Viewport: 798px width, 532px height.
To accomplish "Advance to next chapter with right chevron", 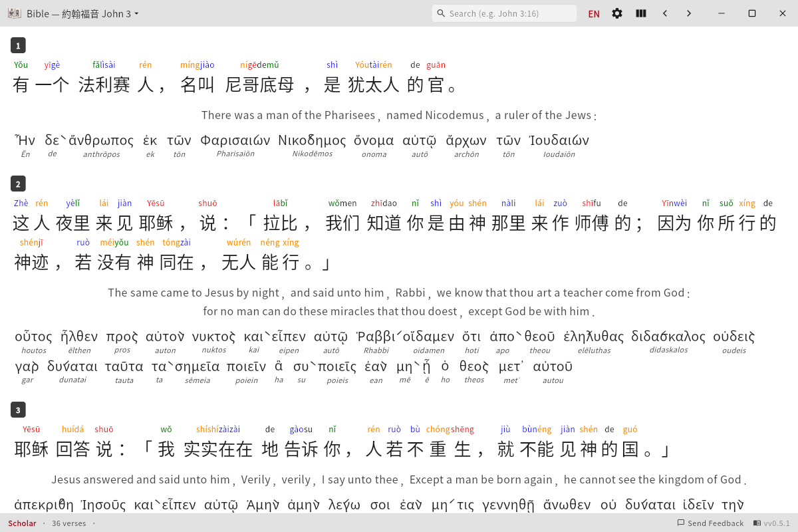I will coord(688,13).
